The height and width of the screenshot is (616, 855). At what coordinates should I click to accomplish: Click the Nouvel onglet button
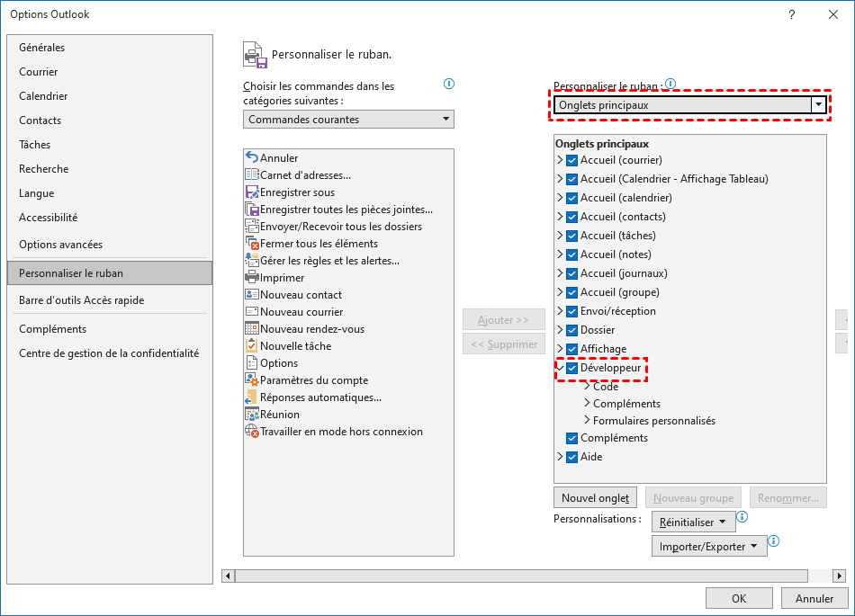pos(596,498)
